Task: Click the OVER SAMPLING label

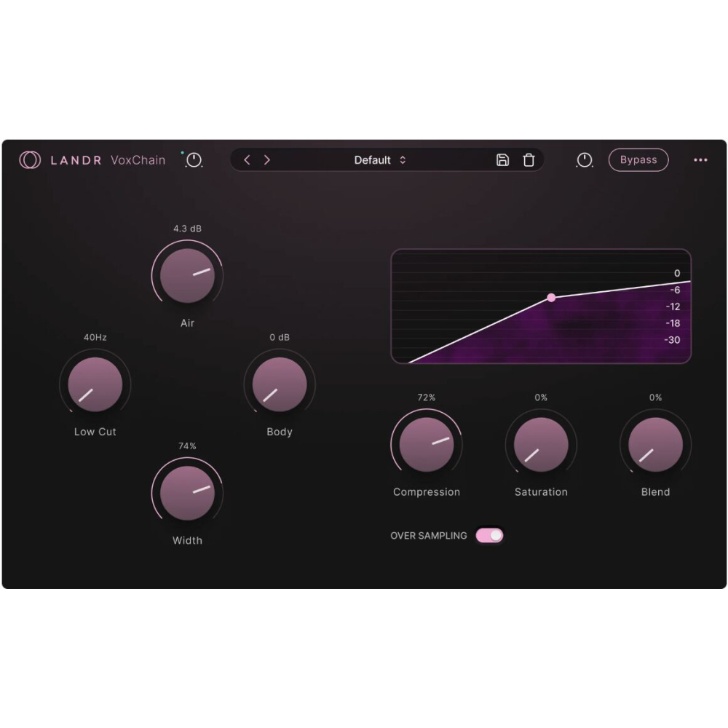Action: 429,536
